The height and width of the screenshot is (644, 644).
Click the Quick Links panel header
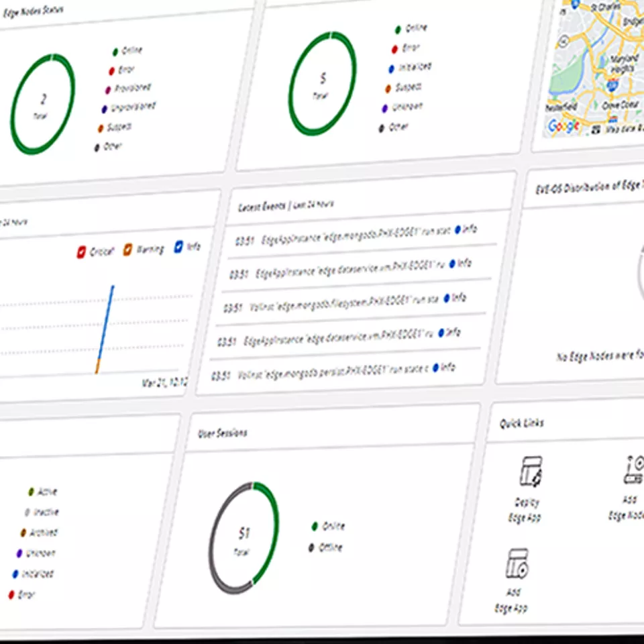coord(522,423)
